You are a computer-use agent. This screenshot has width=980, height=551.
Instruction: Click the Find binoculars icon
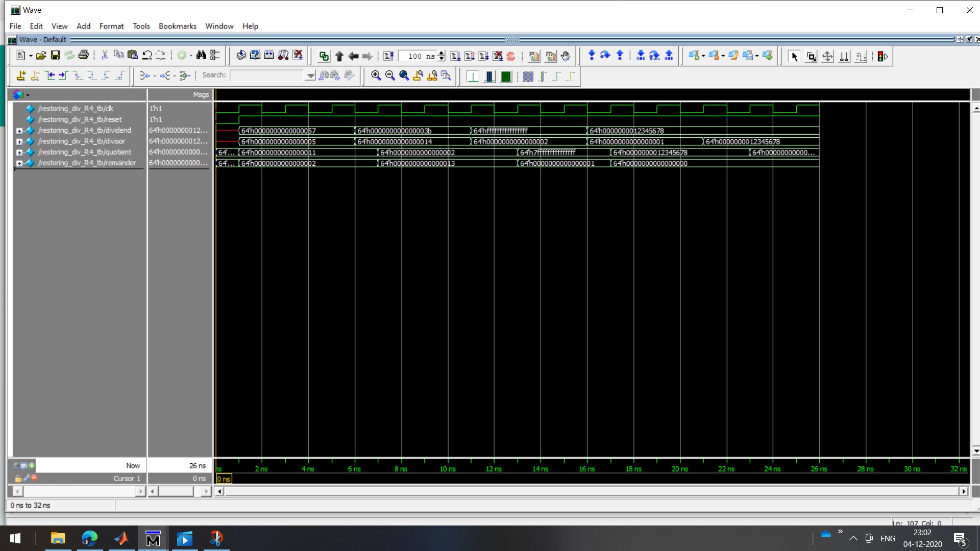[201, 56]
